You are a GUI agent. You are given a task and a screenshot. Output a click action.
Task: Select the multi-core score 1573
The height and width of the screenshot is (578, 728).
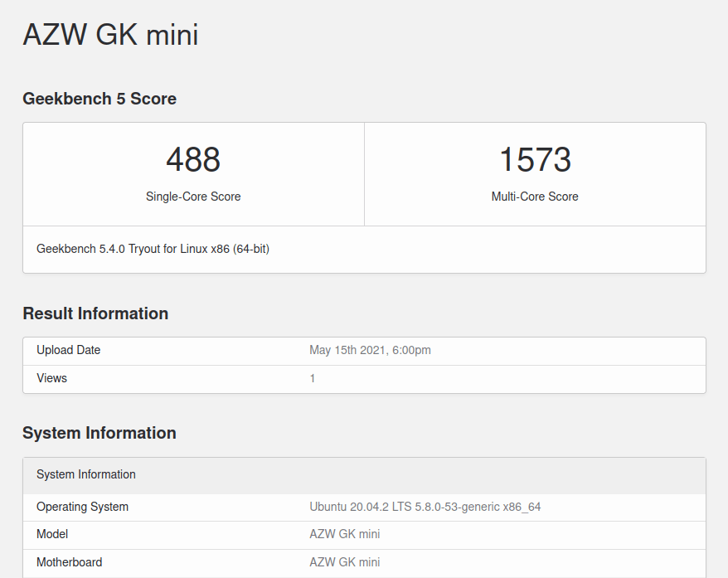(x=535, y=159)
